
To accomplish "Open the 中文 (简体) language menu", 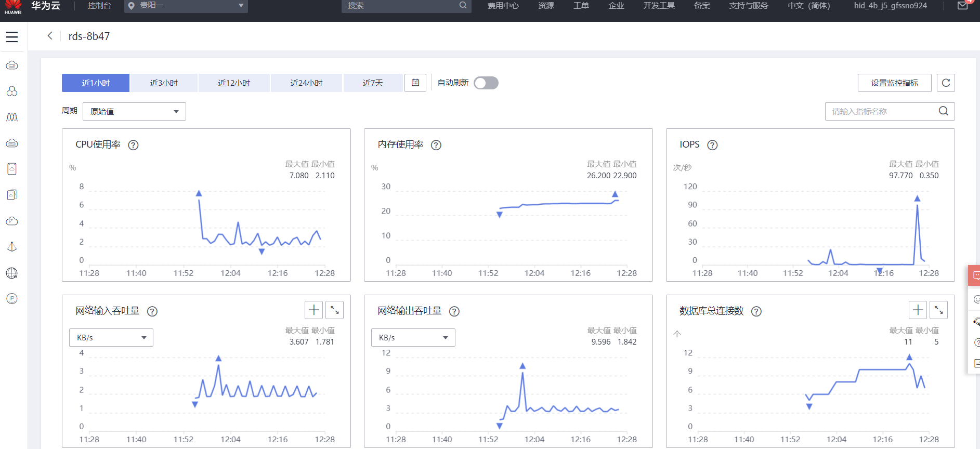I will point(809,6).
